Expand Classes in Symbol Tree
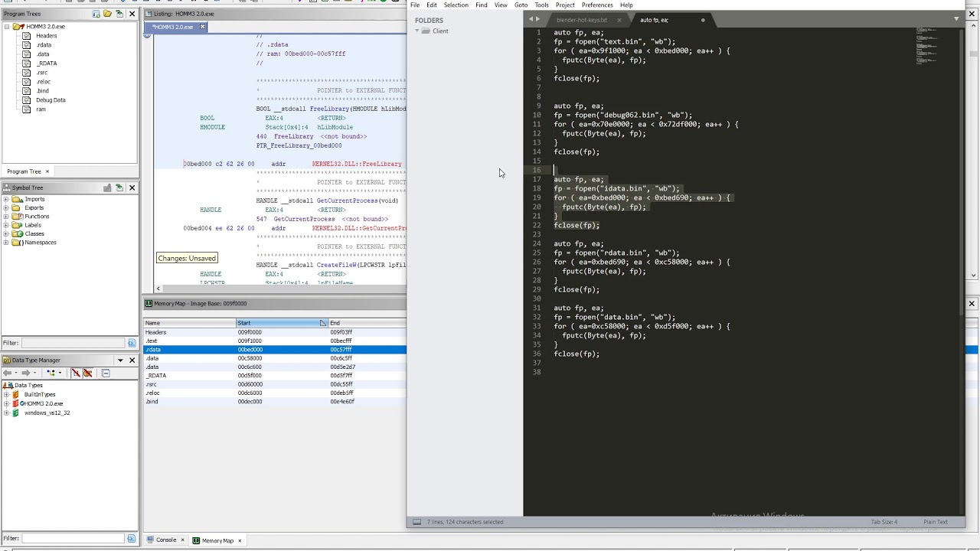 point(6,233)
